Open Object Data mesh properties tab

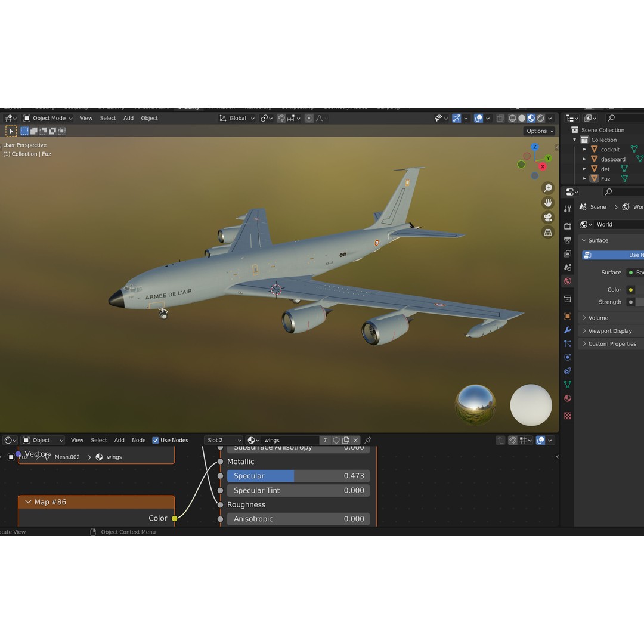coord(568,385)
